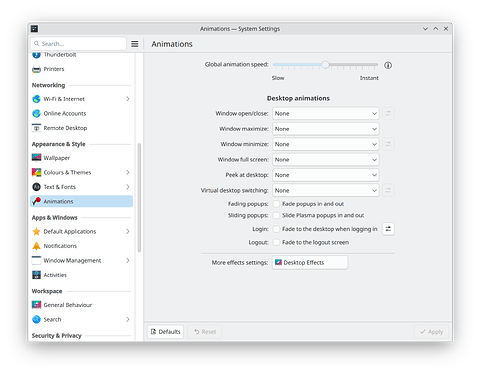Click the Wi-Fi & Internet globe icon
This screenshot has height=375, width=480.
coord(36,99)
